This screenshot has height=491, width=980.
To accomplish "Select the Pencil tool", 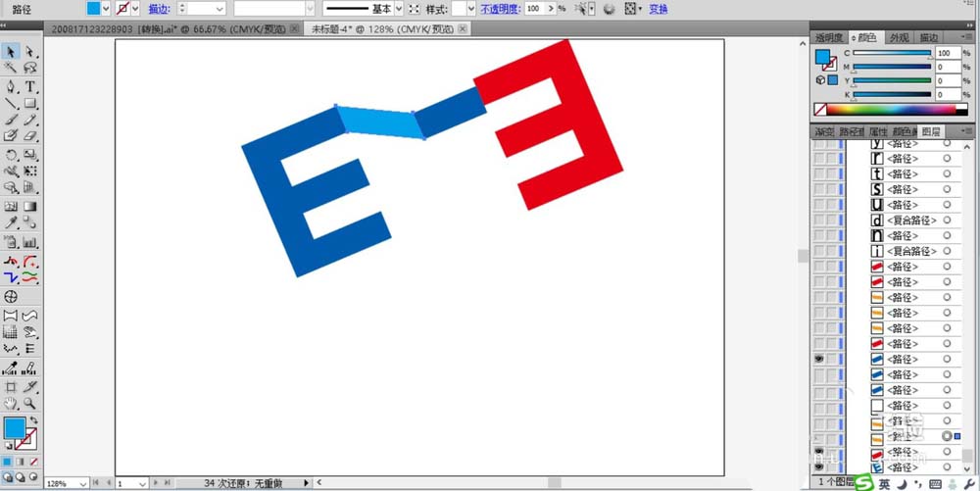I will click(x=29, y=120).
